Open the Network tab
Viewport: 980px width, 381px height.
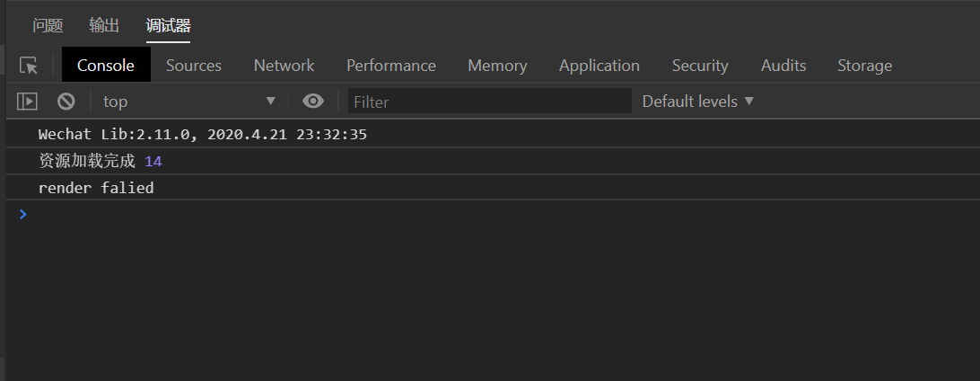click(284, 66)
